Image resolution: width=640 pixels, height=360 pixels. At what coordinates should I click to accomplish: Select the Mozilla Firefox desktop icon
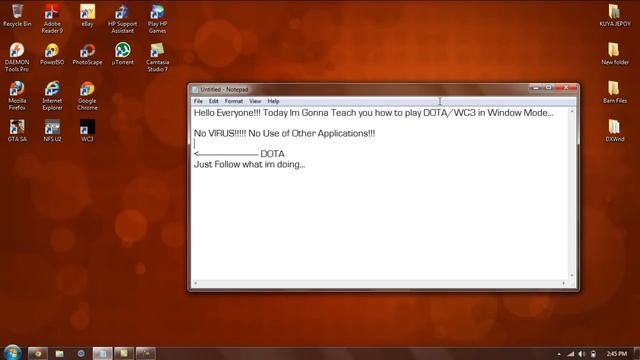pos(17,95)
